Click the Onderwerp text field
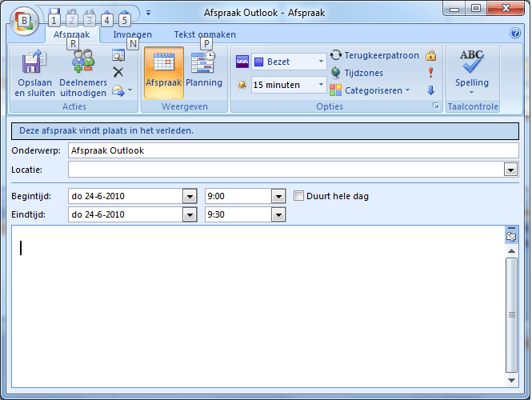 coord(294,150)
